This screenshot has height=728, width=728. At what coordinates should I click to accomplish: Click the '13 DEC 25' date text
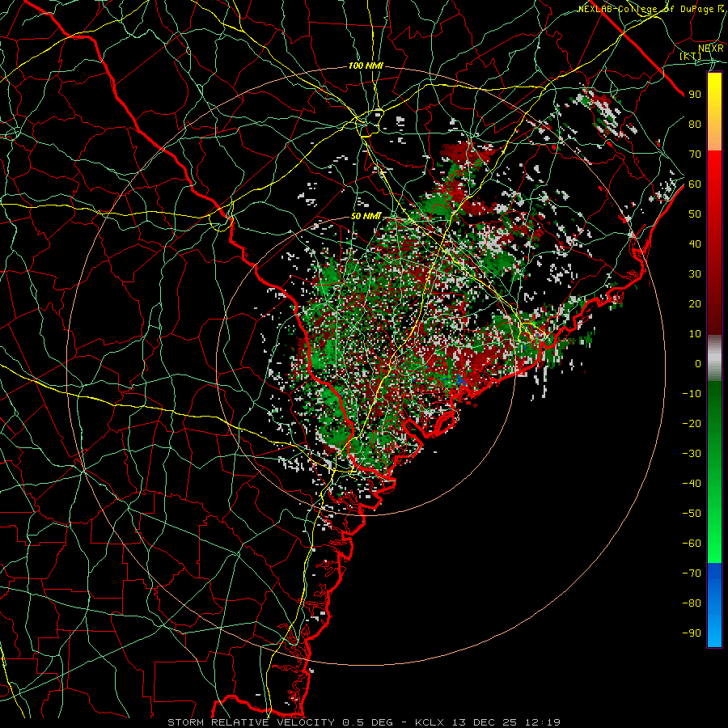[486, 722]
